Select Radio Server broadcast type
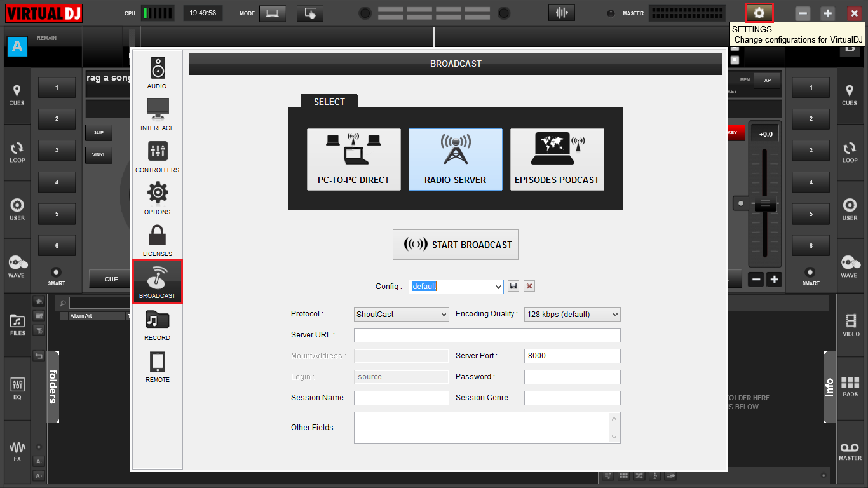 coord(456,159)
